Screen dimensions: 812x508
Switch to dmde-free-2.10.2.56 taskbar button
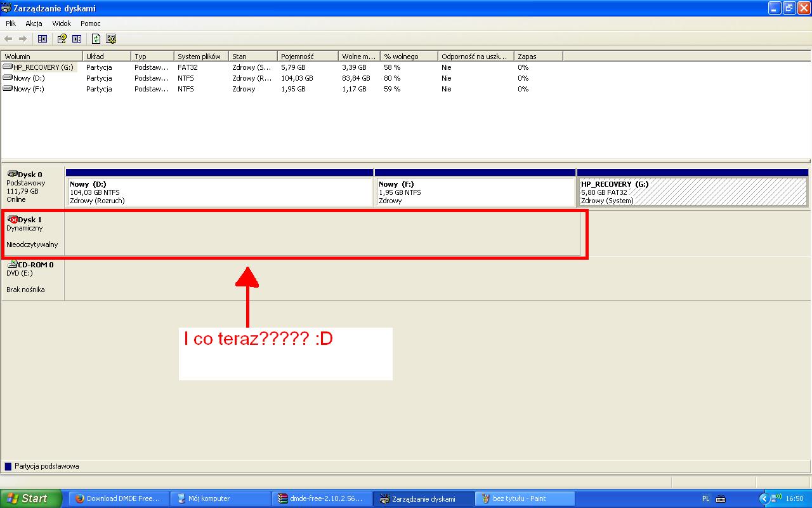[322, 498]
